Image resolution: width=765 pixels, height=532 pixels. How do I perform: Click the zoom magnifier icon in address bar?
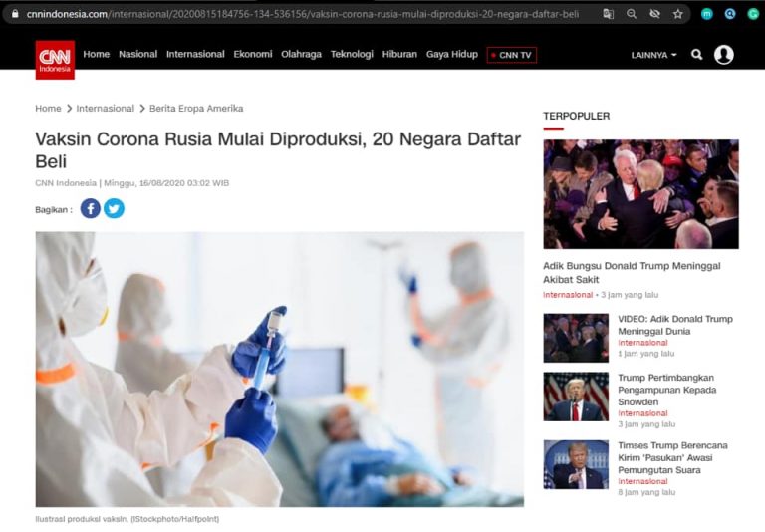click(632, 14)
